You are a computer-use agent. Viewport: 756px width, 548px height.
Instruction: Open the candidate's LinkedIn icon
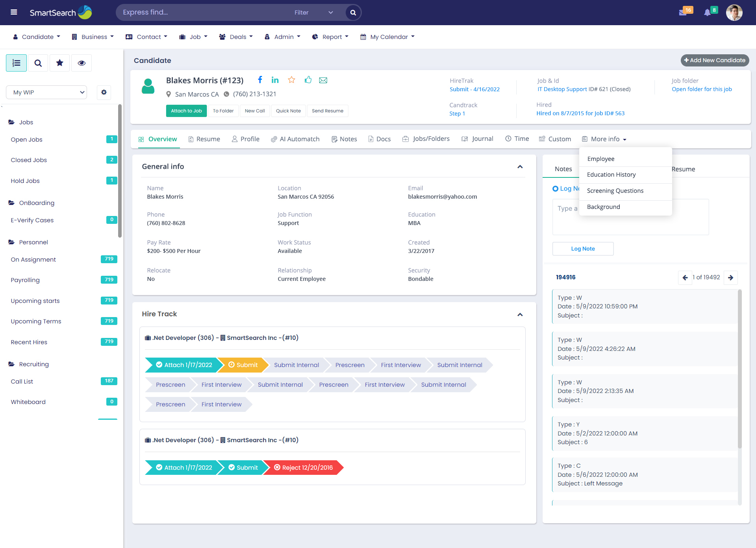coord(275,80)
